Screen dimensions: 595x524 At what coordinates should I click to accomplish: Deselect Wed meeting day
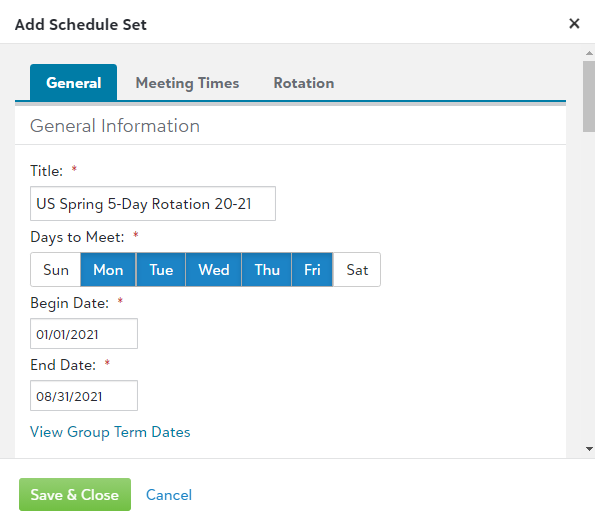point(214,270)
